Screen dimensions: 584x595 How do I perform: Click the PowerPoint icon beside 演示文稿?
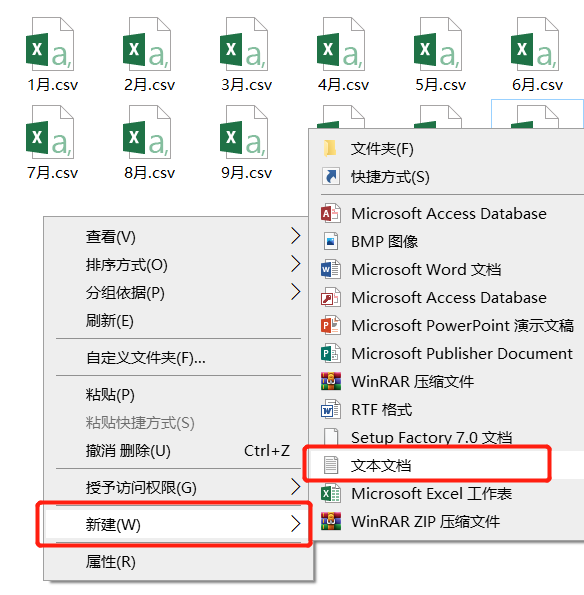click(x=331, y=326)
